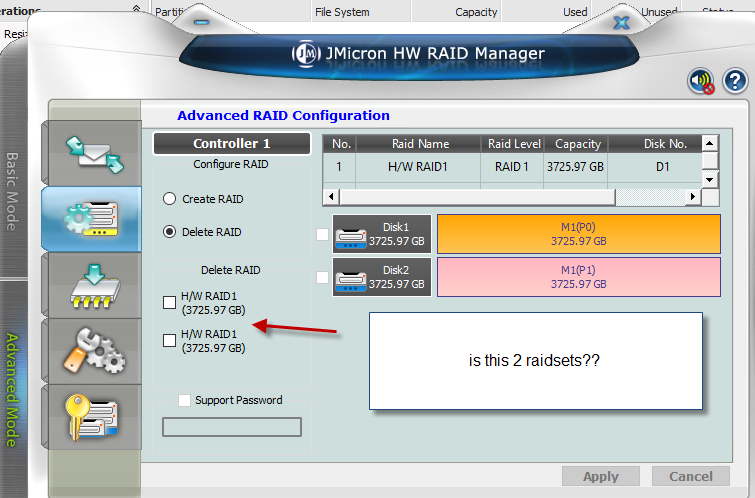
Task: Click the horizontal scrollbar left arrow
Action: [x=331, y=197]
